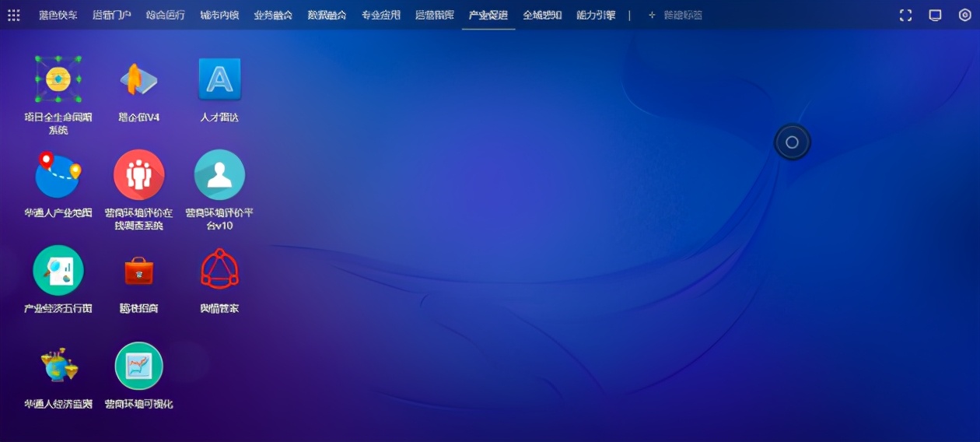Open the globe 经济 monitoring app
The height and width of the screenshot is (442, 980).
point(58,366)
